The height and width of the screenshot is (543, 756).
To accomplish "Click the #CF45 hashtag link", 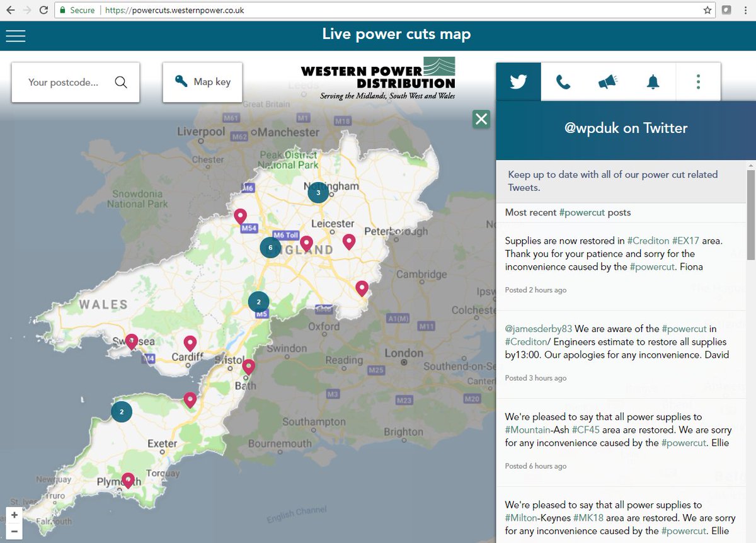I will tap(586, 430).
